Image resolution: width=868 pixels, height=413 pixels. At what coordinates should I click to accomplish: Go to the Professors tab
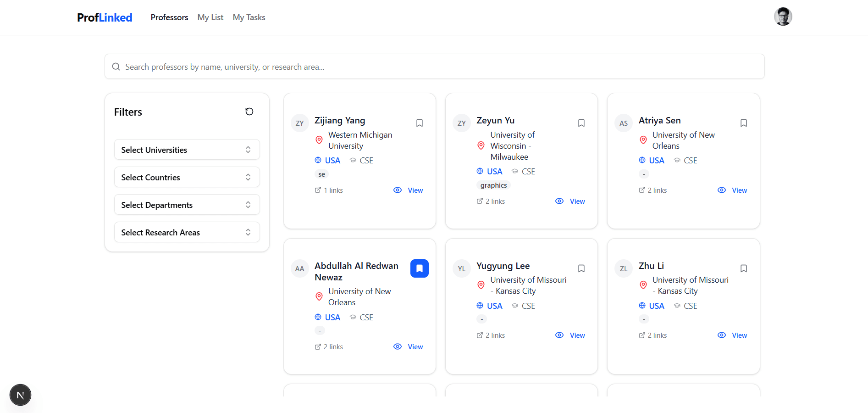click(169, 17)
